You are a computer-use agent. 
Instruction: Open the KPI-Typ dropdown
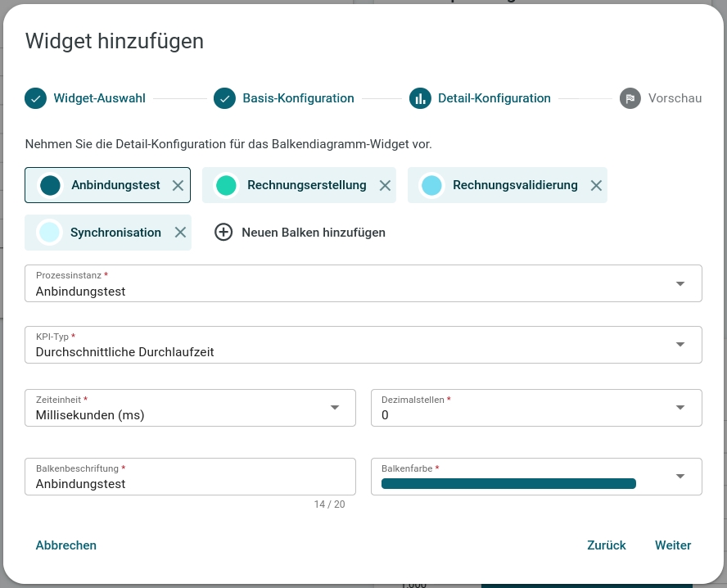[x=363, y=345]
